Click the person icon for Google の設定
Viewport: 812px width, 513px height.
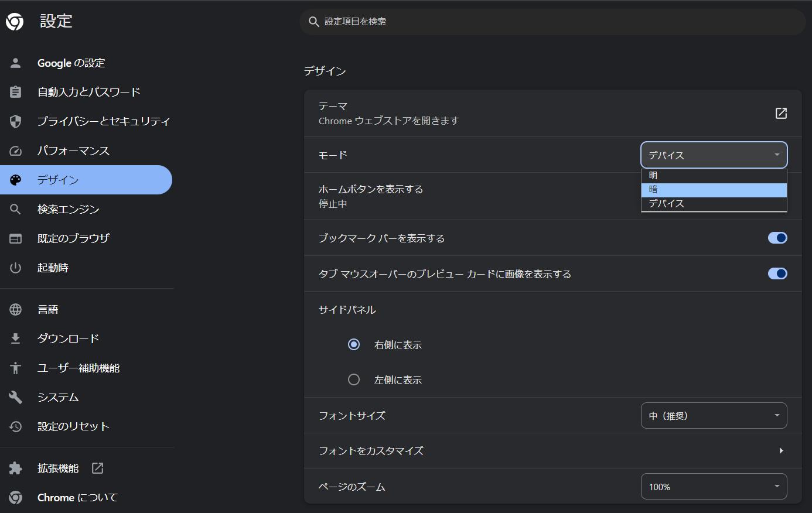coord(16,63)
